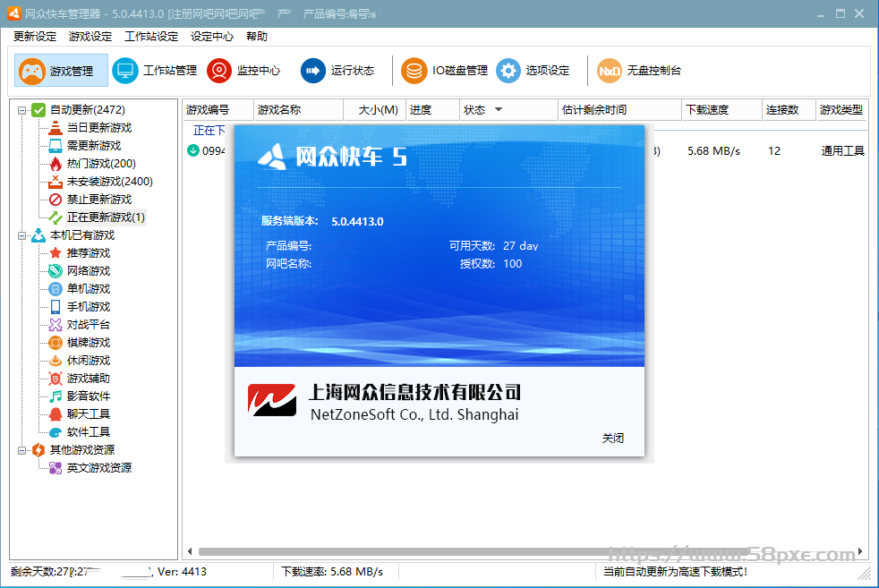Viewport: 879px width, 588px height.
Task: Open the 工作站设定 menu
Action: [151, 37]
